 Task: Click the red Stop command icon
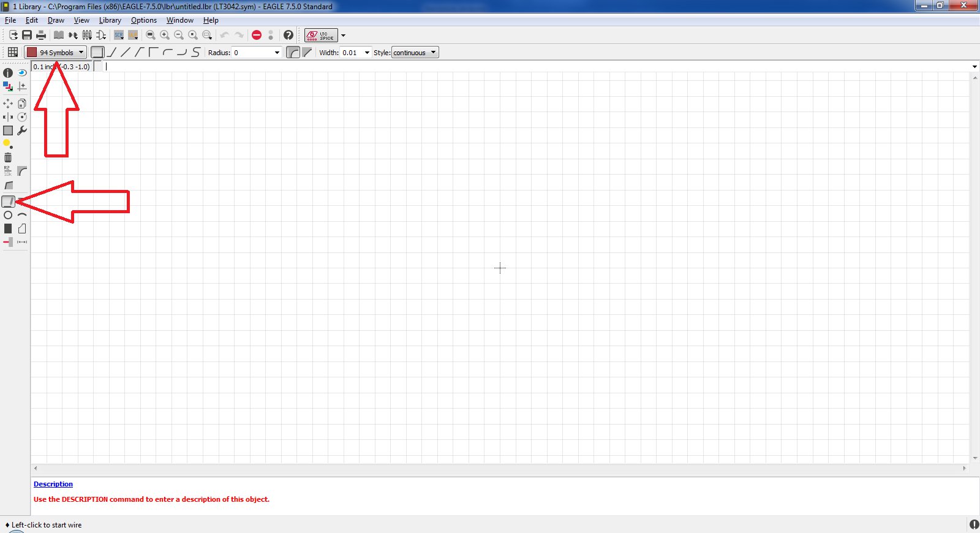point(257,36)
